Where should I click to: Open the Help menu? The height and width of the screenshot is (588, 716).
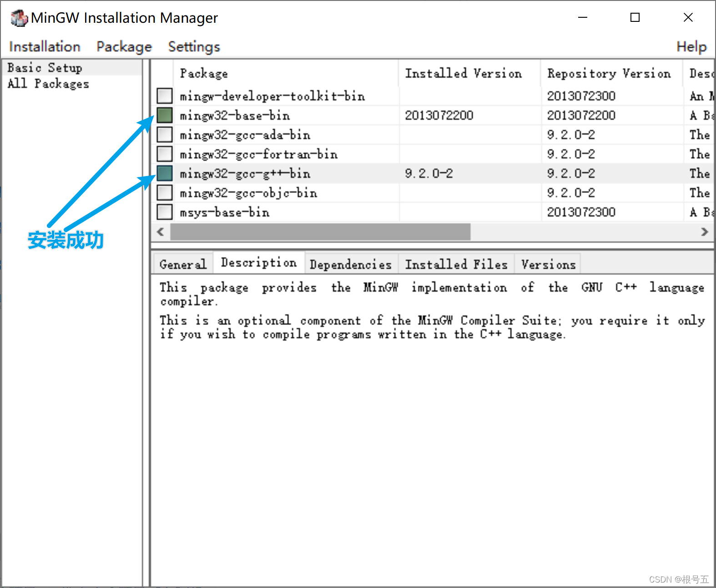691,46
